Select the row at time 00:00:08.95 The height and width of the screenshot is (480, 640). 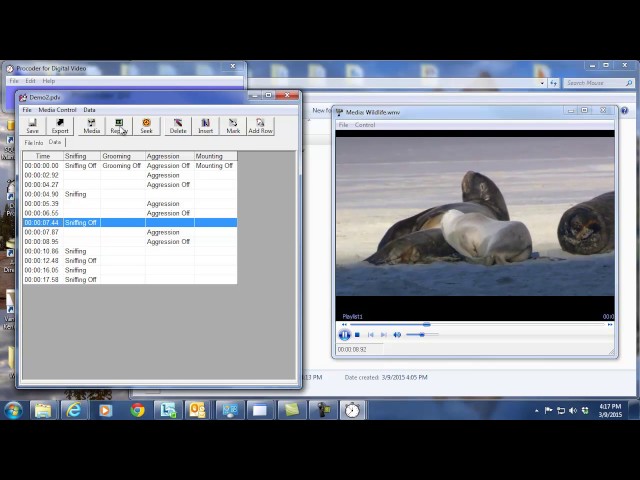point(130,242)
